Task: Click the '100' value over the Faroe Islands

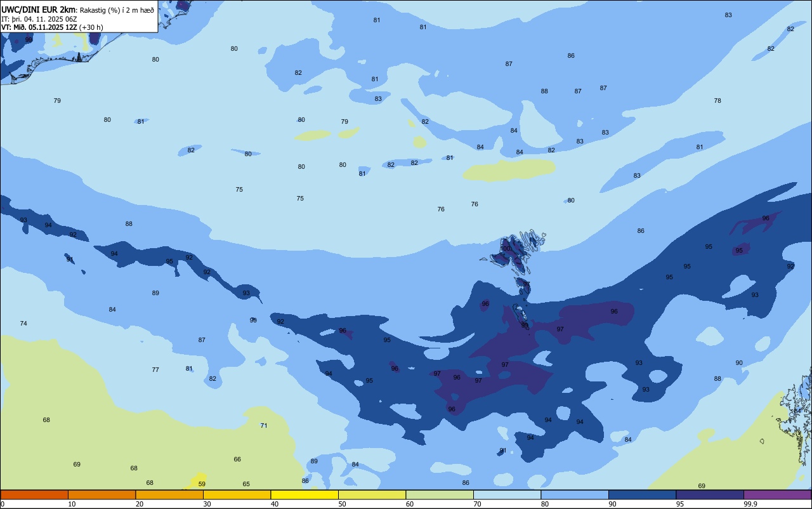Action: coord(506,249)
